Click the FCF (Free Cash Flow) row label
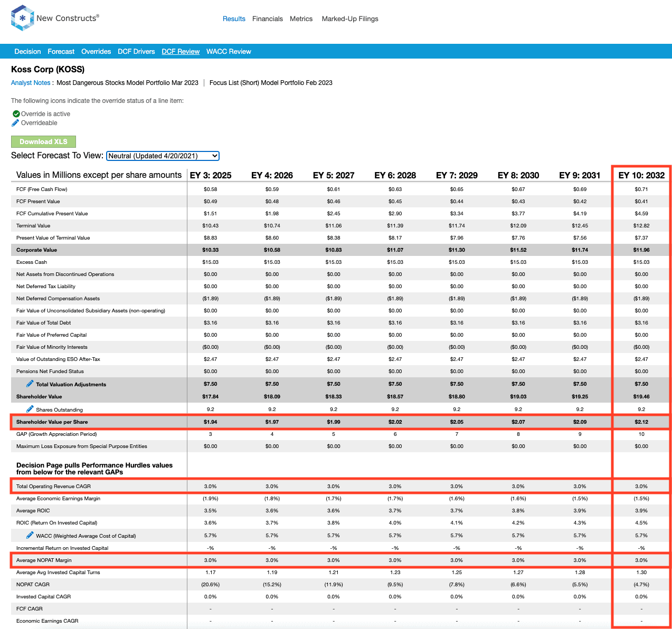The height and width of the screenshot is (629, 672). pos(42,189)
